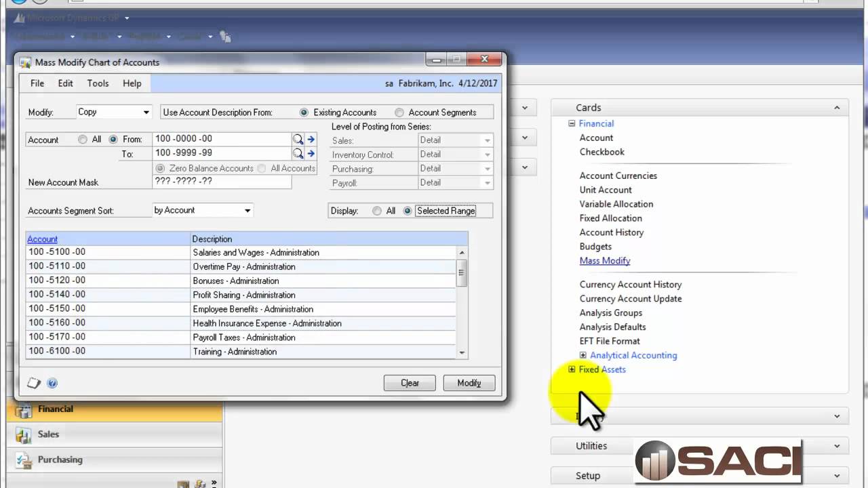The image size is (868, 488).
Task: Open the Inventory Control posting level dropdown
Action: (487, 155)
